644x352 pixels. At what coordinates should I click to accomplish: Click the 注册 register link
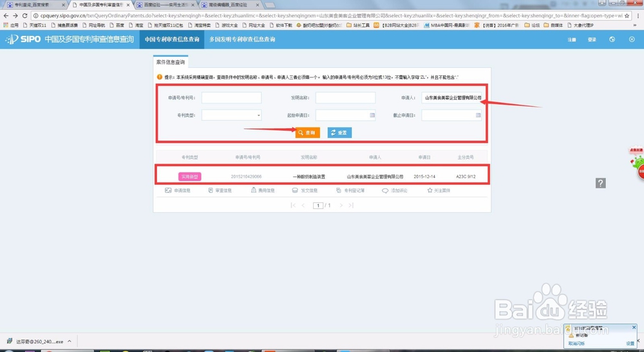[572, 39]
